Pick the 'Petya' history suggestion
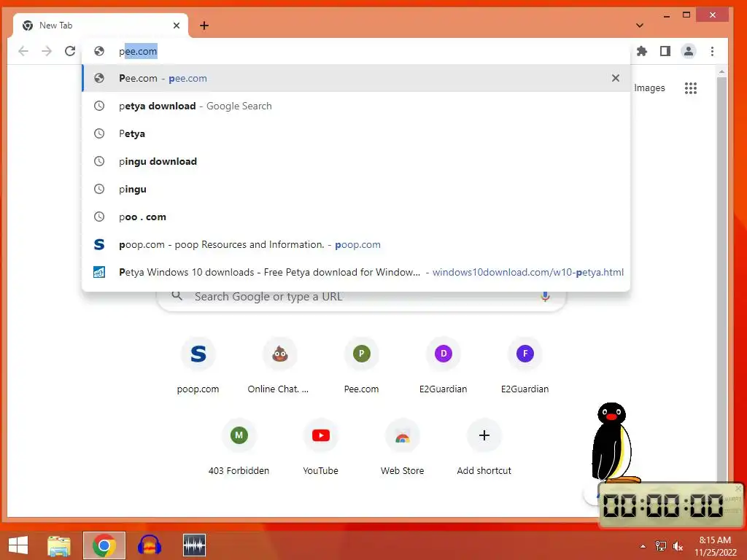The width and height of the screenshot is (747, 560). click(x=356, y=133)
